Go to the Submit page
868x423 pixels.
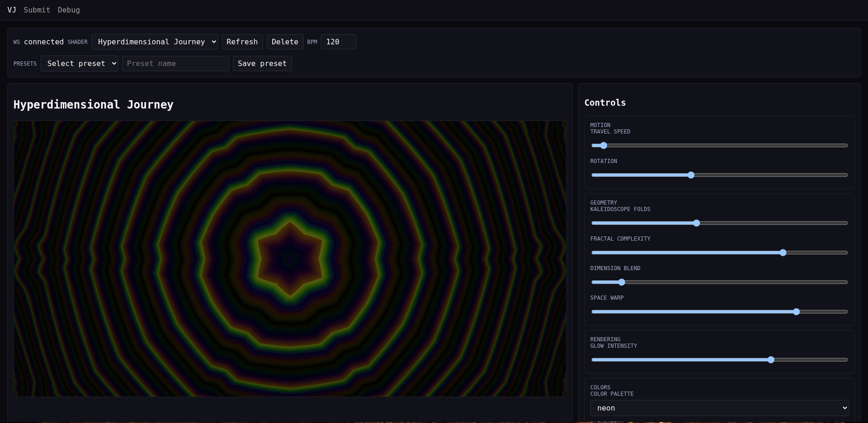point(37,10)
